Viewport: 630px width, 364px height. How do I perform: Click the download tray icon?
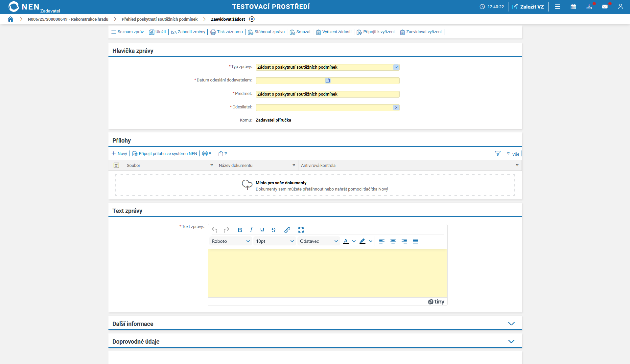pyautogui.click(x=589, y=7)
